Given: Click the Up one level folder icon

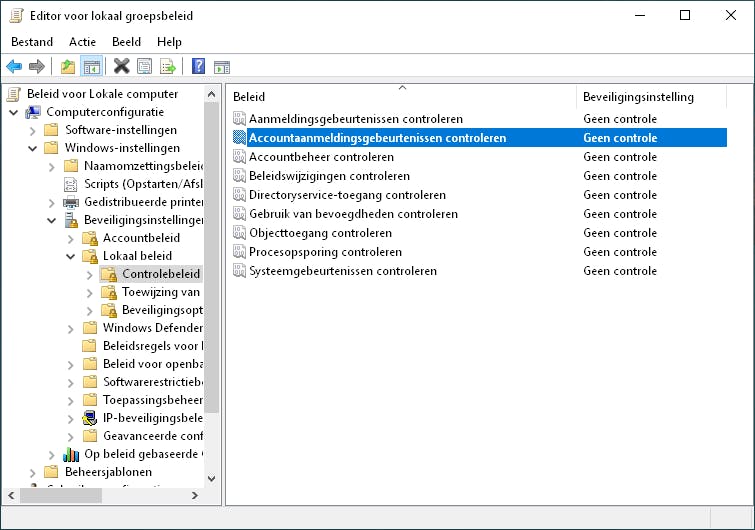Looking at the screenshot, I should pos(68,66).
